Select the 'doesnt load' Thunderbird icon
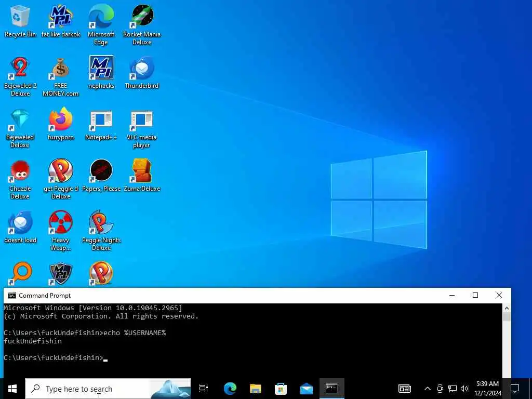532x399 pixels. tap(20, 227)
